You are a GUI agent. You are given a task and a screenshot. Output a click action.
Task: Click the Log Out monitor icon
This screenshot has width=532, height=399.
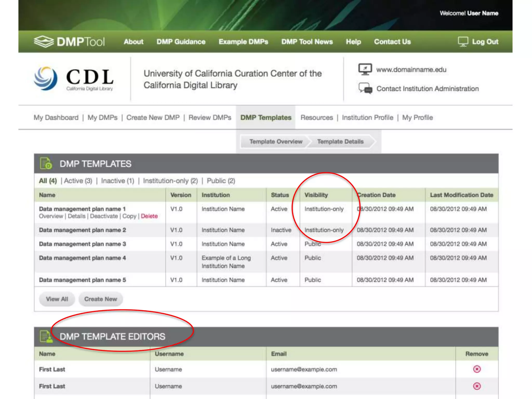pyautogui.click(x=463, y=42)
